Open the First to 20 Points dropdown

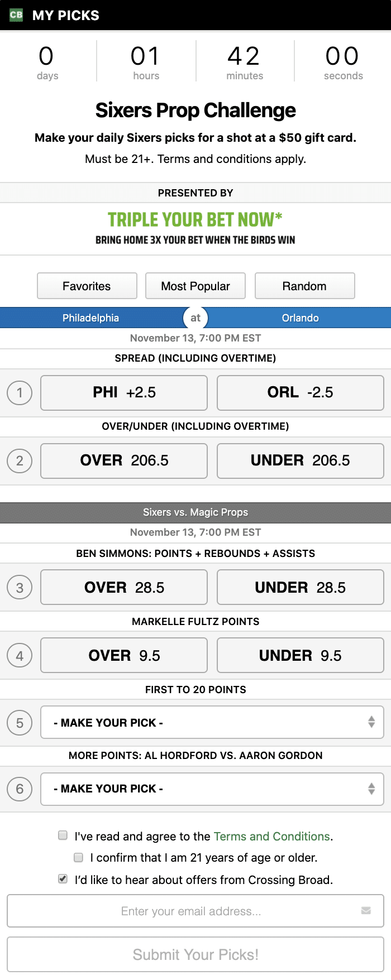212,723
